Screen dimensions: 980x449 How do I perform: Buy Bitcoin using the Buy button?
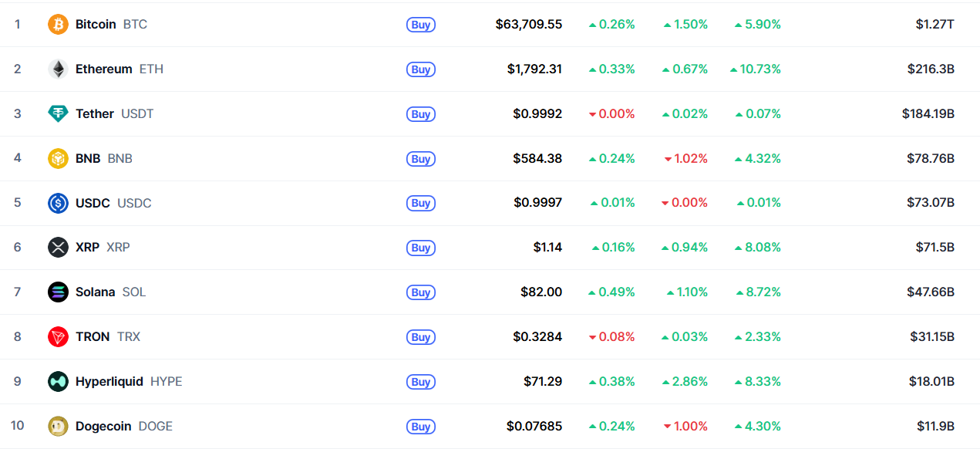[421, 25]
